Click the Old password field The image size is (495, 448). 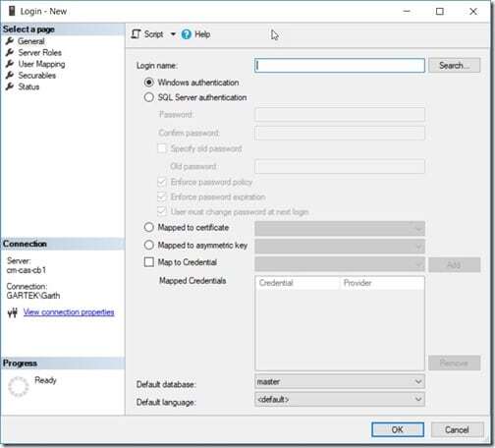click(340, 166)
